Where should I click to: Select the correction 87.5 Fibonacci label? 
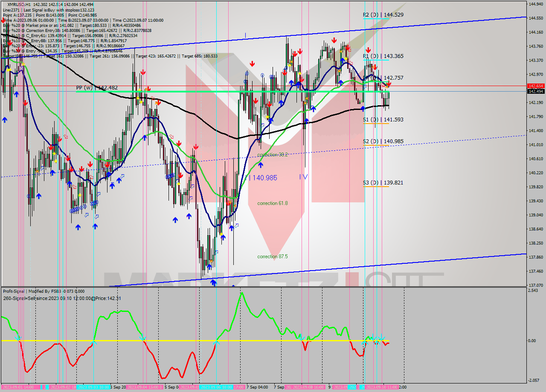pos(273,257)
